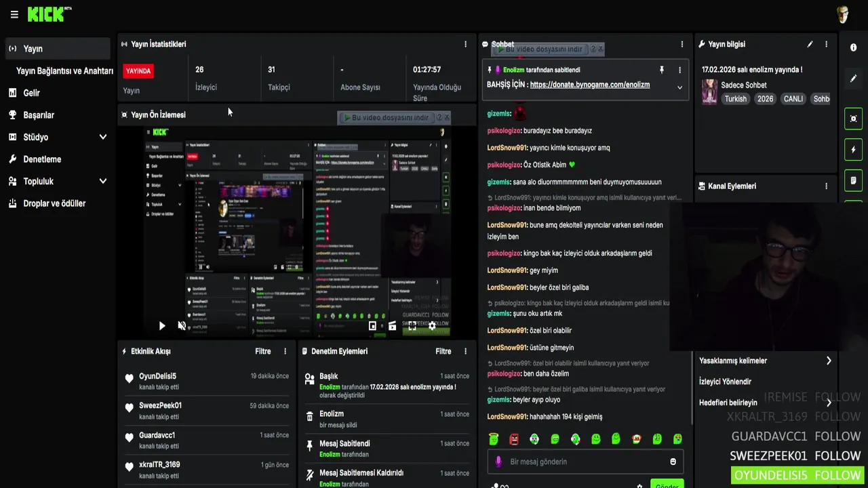
Task: Click the 2026 tag chip
Action: [x=765, y=99]
